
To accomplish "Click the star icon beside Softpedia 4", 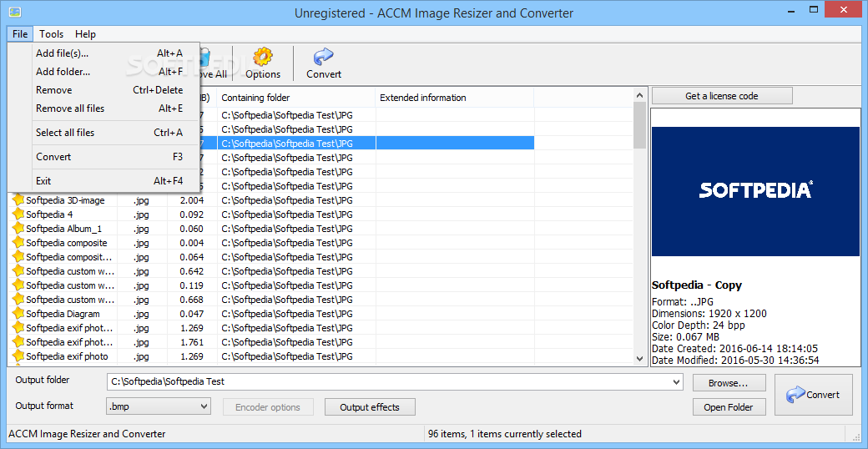I will (x=19, y=214).
